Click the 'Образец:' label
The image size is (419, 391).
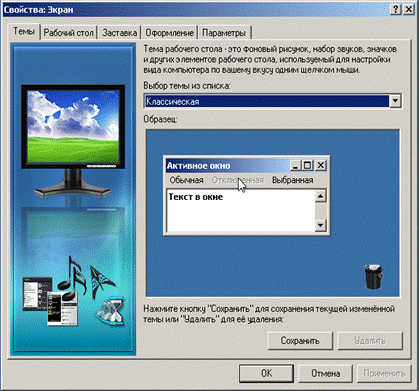pyautogui.click(x=160, y=119)
